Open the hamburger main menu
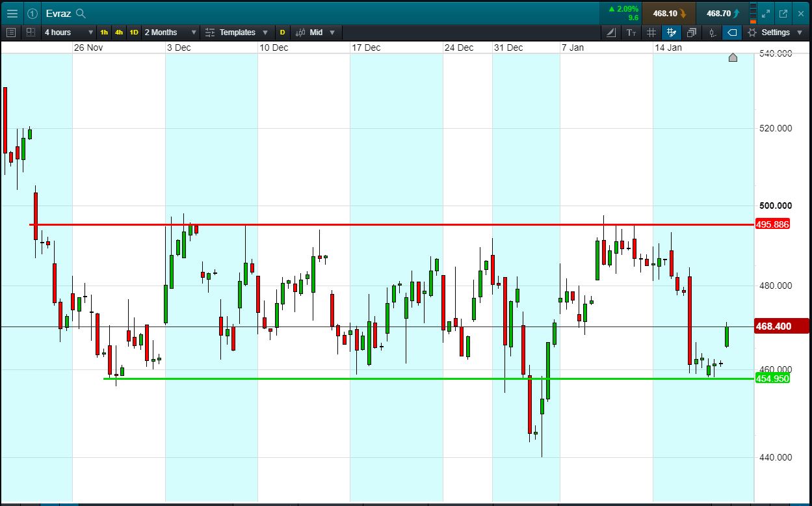812x506 pixels. pyautogui.click(x=12, y=13)
